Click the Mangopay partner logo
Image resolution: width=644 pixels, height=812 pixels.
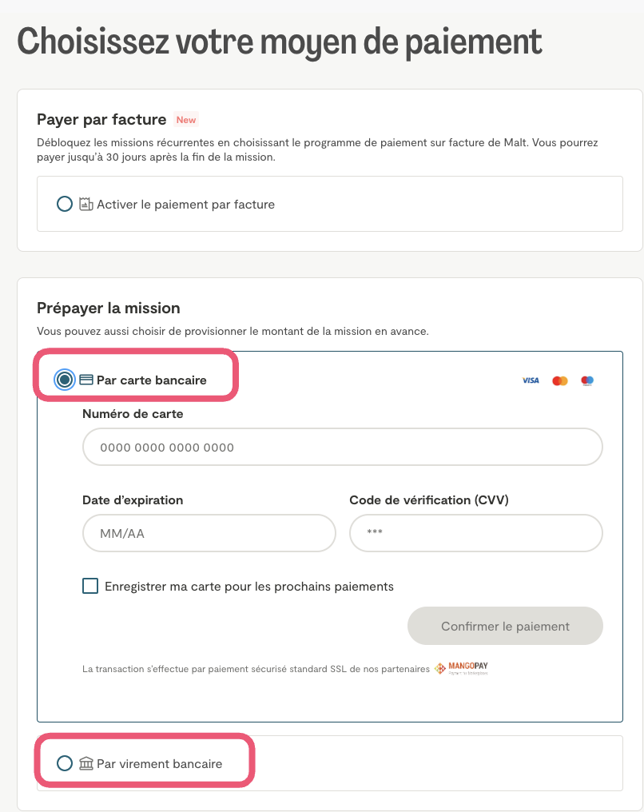[x=461, y=669]
